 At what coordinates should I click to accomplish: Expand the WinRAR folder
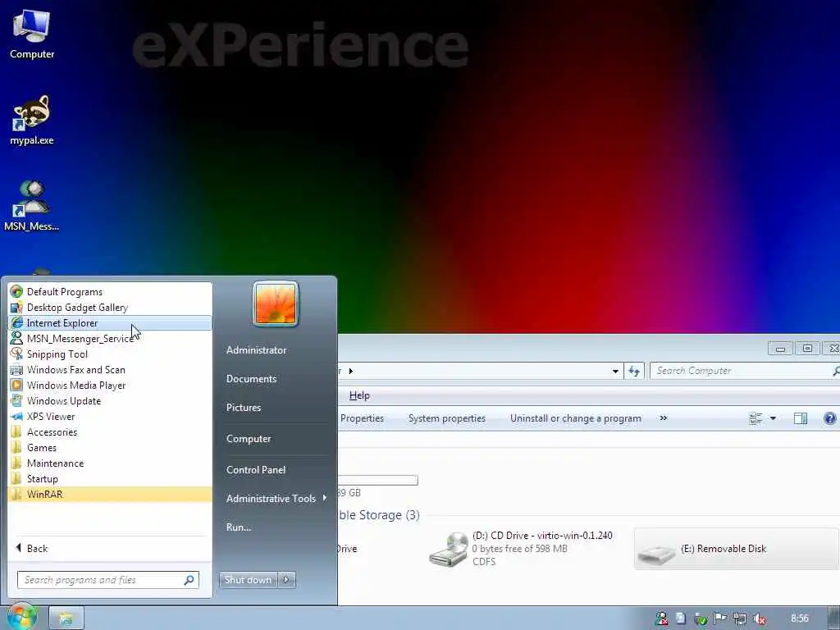[110, 494]
